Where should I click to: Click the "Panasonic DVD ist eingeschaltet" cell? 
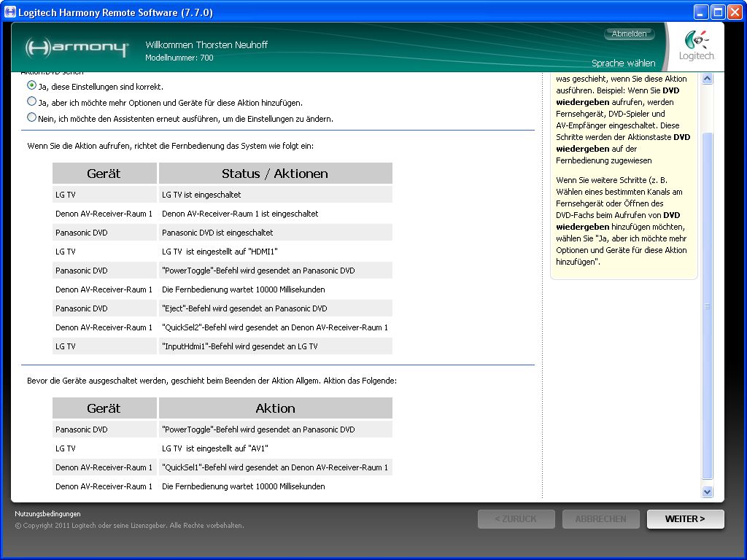tap(275, 233)
